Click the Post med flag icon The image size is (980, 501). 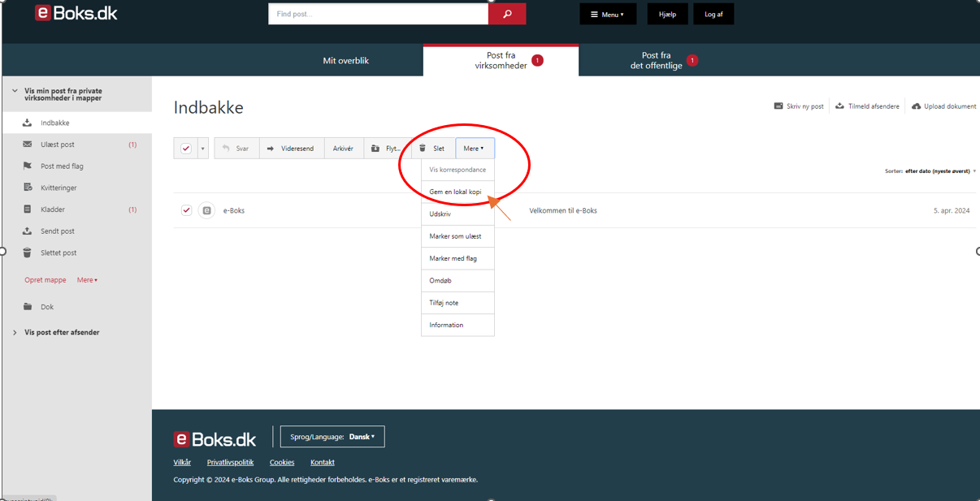tap(27, 166)
